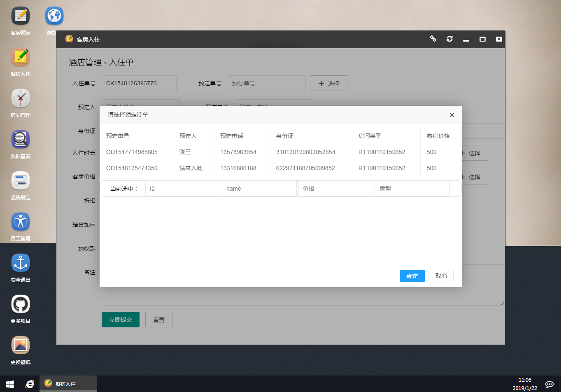Click the 安全退出 anchor icon
Image resolution: width=561 pixels, height=392 pixels.
coord(21,263)
